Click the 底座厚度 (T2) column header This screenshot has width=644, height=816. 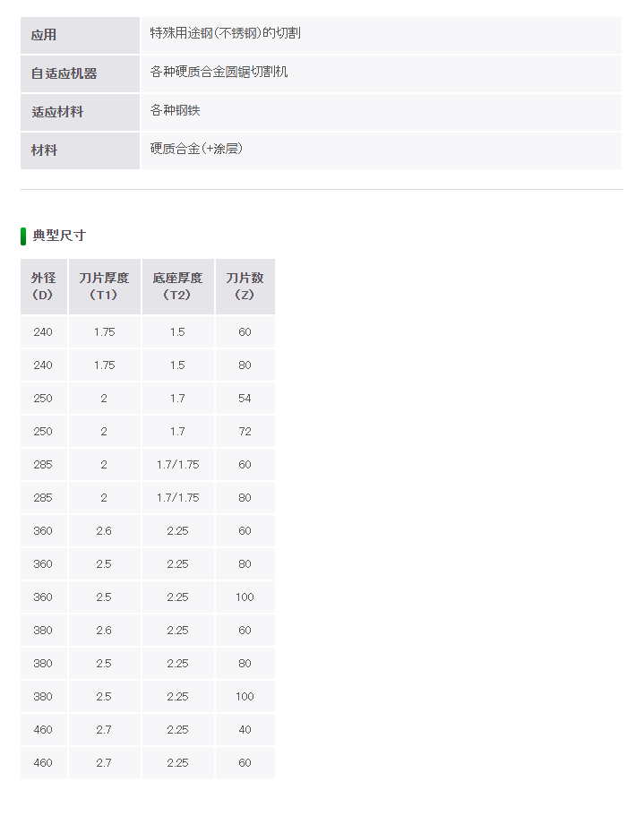click(x=178, y=287)
